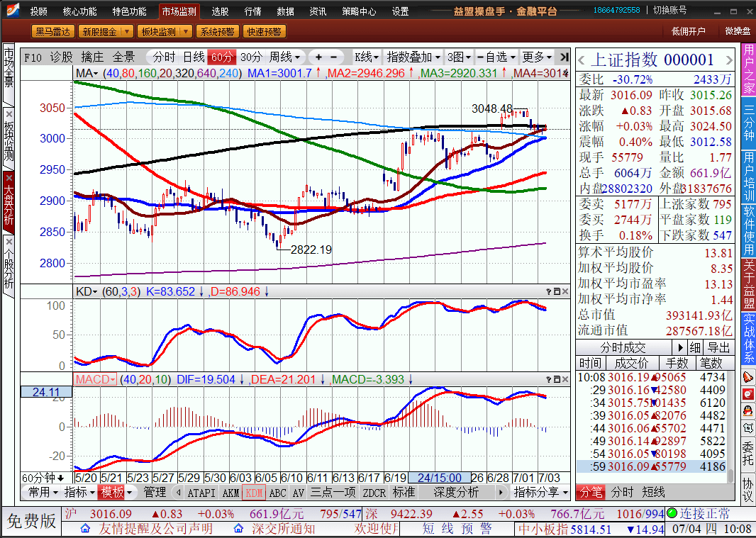Select the 分笔 tab
Image resolution: width=756 pixels, height=538 pixels.
click(x=591, y=492)
